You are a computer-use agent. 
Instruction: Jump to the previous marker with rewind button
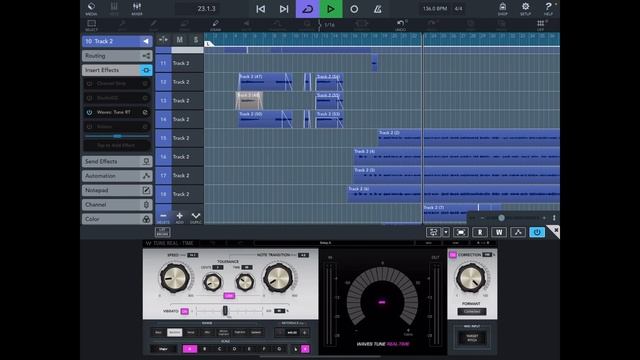tap(260, 9)
